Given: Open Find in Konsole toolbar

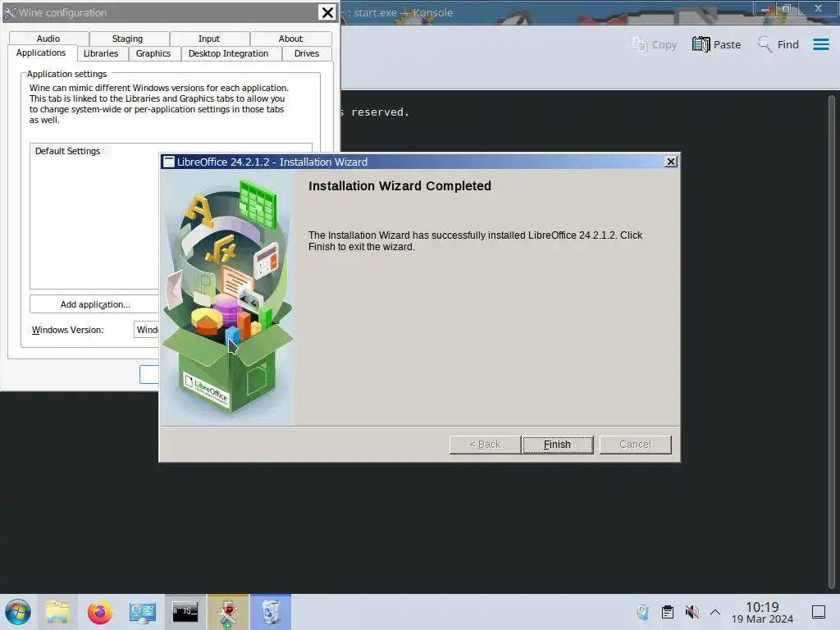Looking at the screenshot, I should (778, 44).
